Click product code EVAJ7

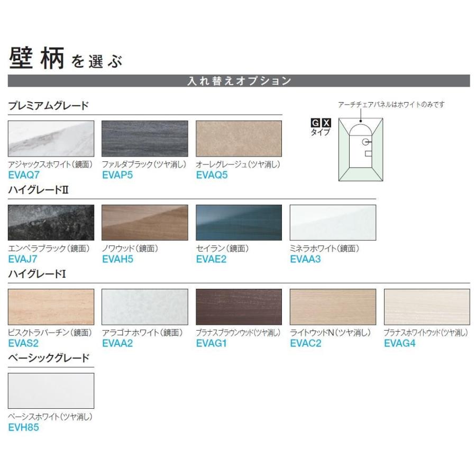(x=23, y=259)
